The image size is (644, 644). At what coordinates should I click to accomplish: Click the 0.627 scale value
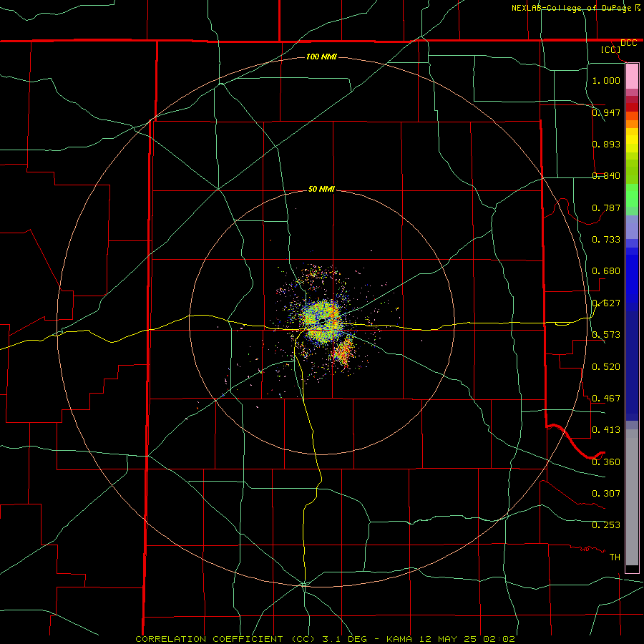[x=606, y=303]
